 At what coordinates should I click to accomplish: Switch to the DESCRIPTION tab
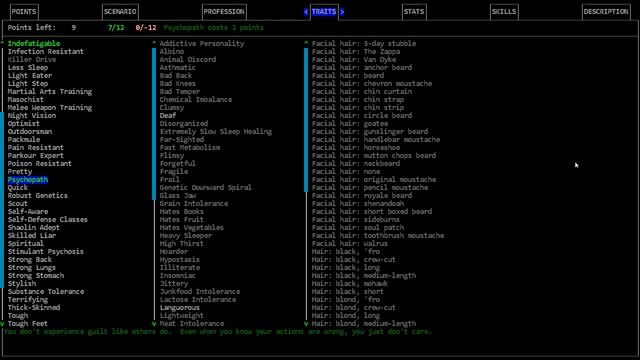click(606, 11)
